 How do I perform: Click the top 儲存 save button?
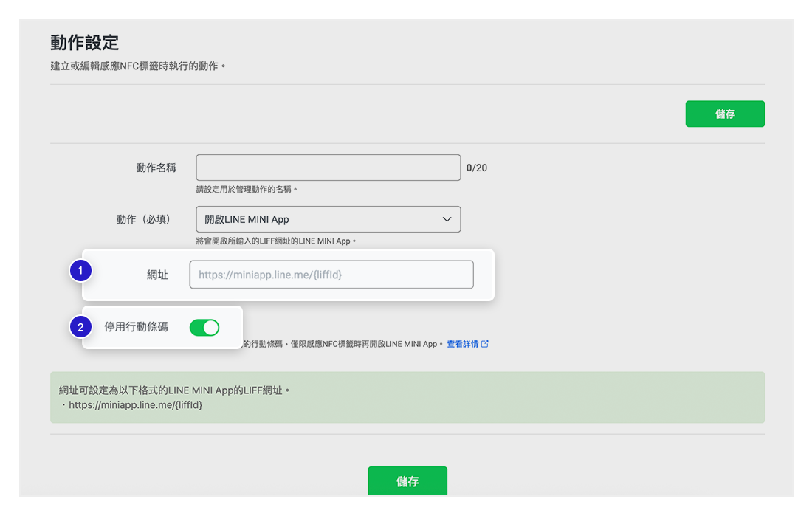724,114
